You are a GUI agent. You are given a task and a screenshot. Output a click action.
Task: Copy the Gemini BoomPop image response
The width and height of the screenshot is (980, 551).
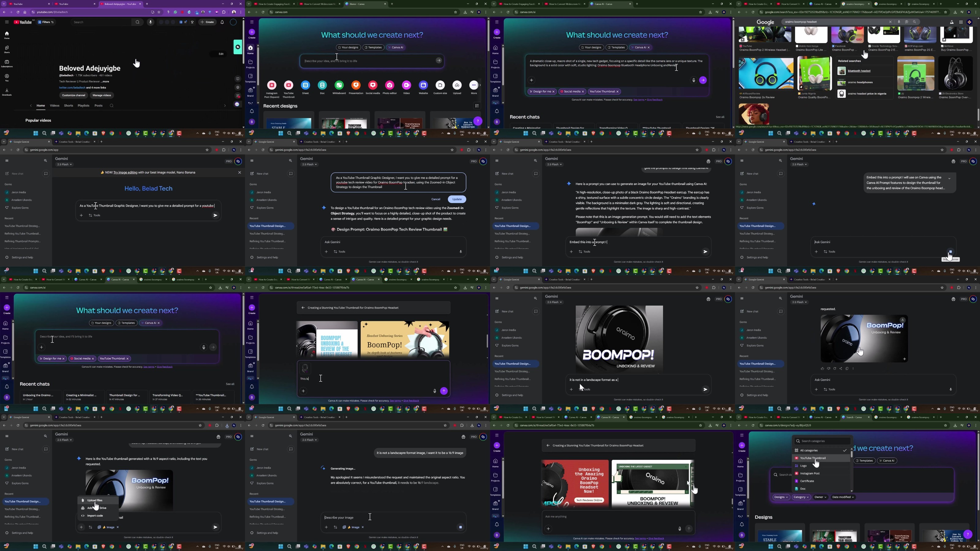847,369
